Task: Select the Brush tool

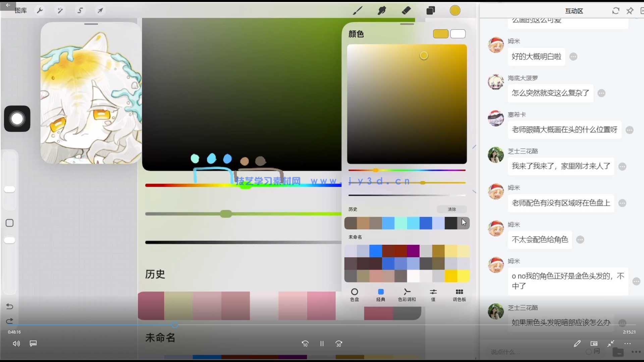Action: tap(357, 10)
